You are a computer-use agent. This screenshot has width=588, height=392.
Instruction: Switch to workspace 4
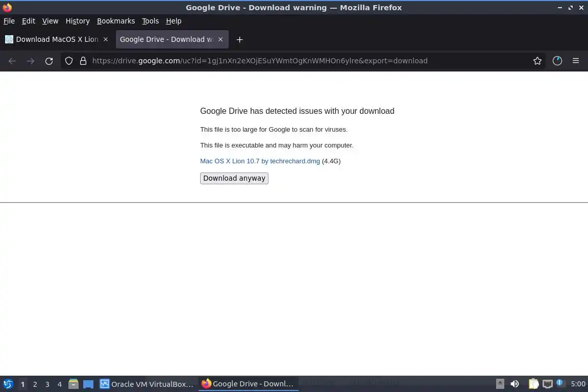coord(60,384)
